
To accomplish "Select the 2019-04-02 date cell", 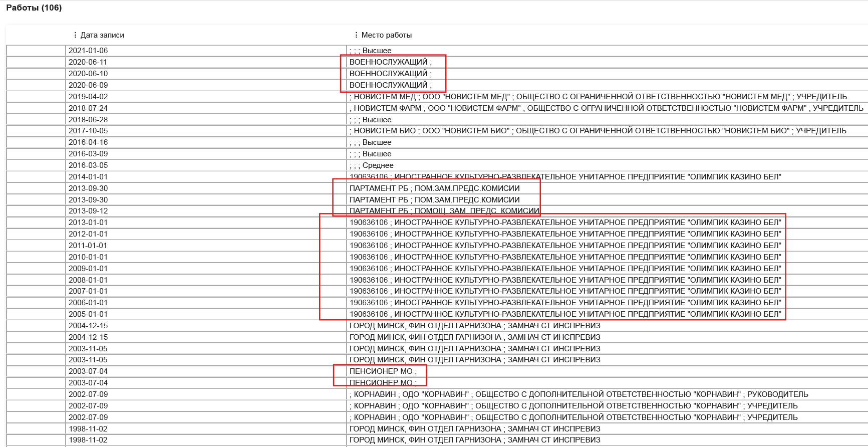I will [x=88, y=97].
